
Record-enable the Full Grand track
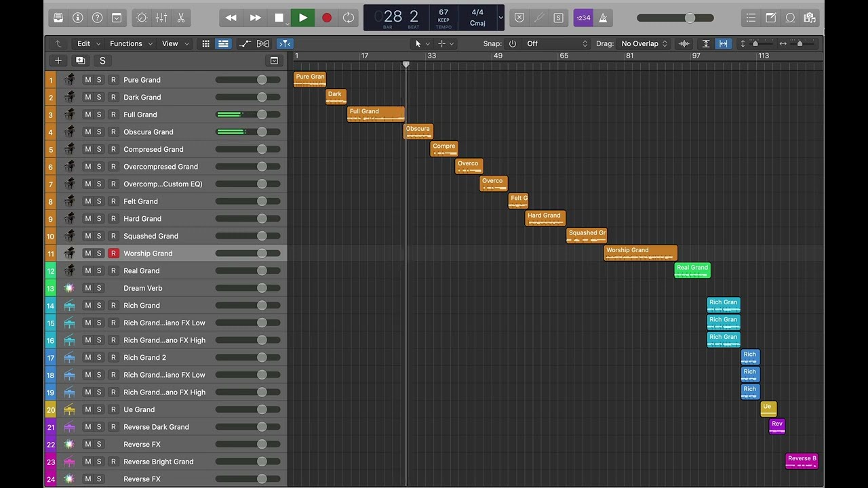113,115
